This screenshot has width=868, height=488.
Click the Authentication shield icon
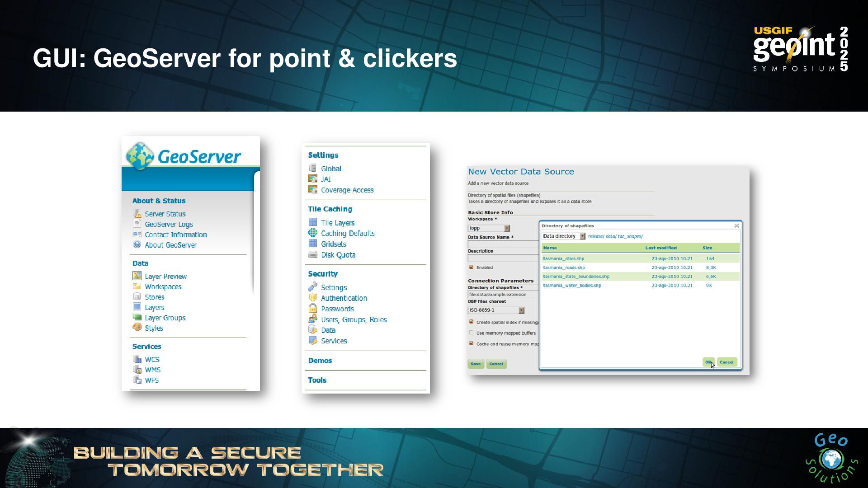click(x=312, y=298)
